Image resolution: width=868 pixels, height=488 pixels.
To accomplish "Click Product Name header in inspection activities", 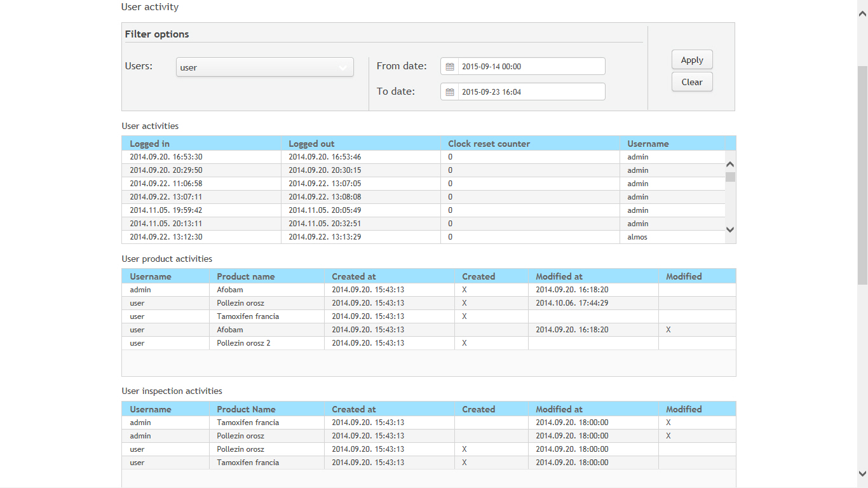I will pyautogui.click(x=246, y=409).
